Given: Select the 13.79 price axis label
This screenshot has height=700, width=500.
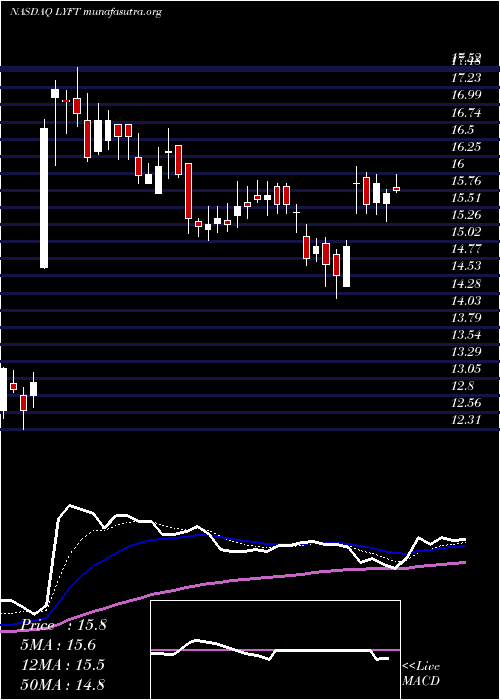Looking at the screenshot, I should click(x=466, y=317).
